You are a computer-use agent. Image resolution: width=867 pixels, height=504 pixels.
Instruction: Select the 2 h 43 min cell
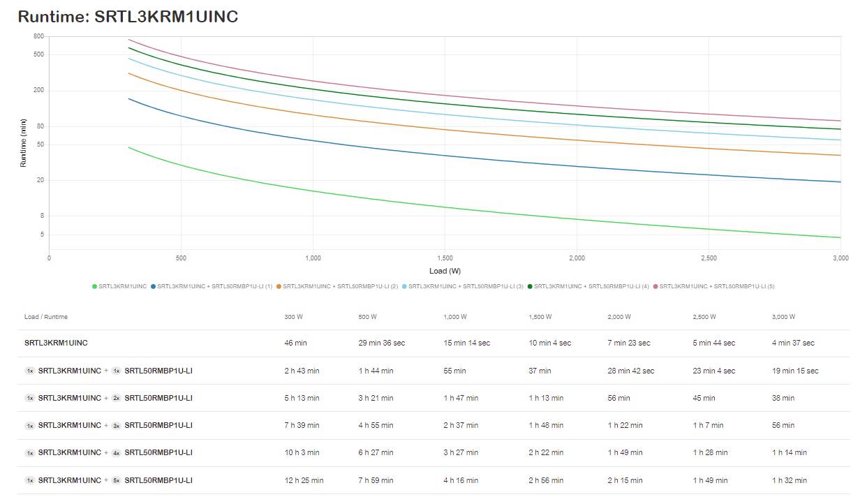302,371
